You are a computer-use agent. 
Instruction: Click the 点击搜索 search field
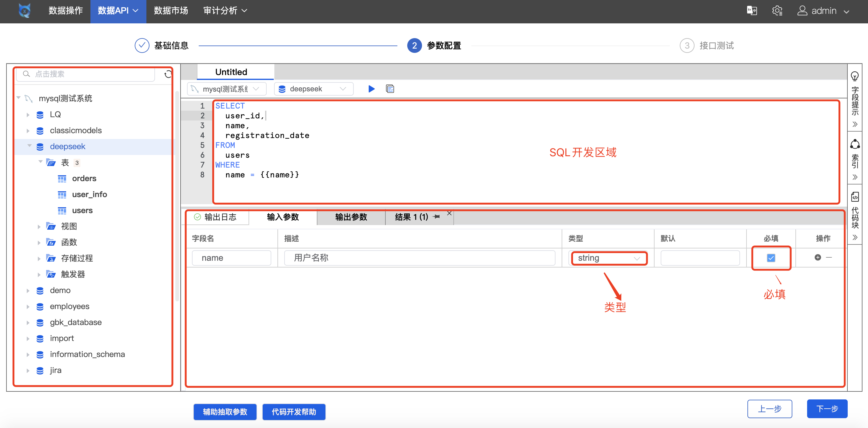point(86,74)
